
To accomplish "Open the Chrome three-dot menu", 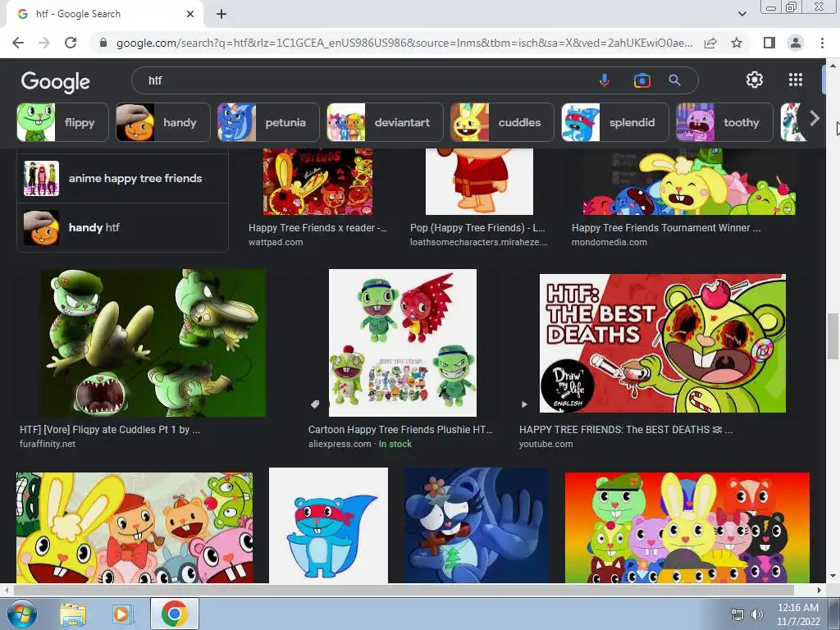I will (822, 43).
